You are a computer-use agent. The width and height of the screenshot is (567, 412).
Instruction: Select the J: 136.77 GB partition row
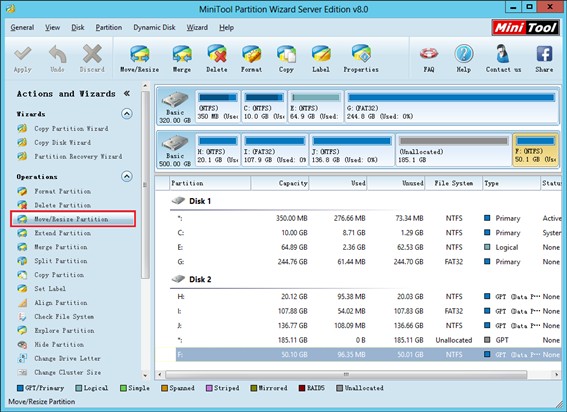tap(368, 326)
